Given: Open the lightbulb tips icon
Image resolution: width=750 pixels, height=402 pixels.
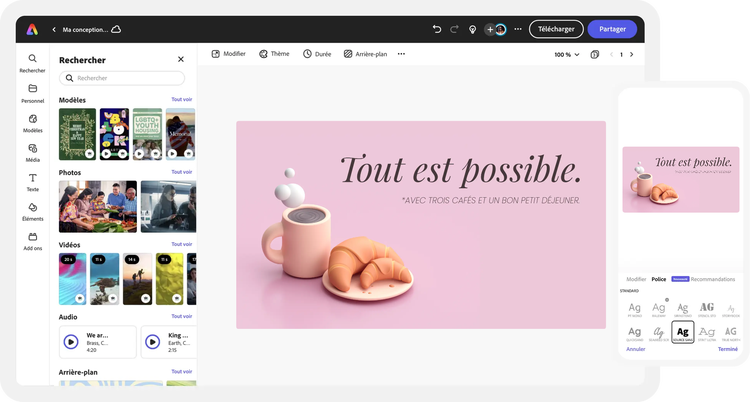Looking at the screenshot, I should (473, 30).
